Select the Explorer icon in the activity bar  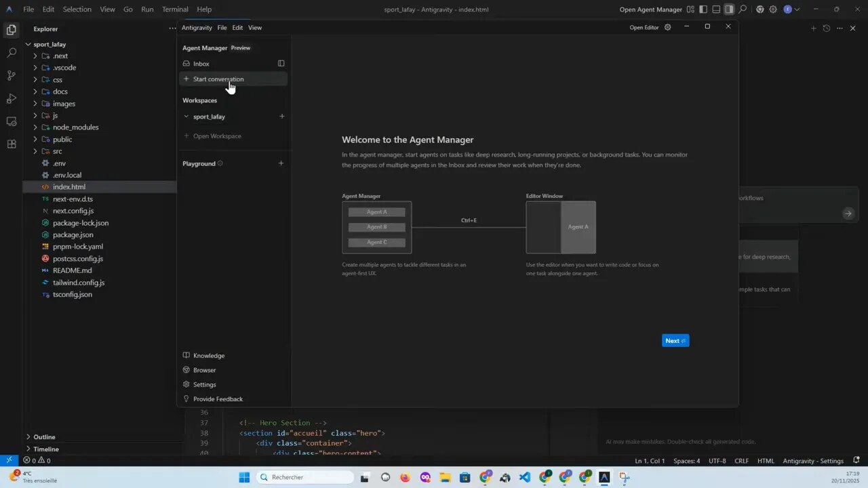pos(11,30)
